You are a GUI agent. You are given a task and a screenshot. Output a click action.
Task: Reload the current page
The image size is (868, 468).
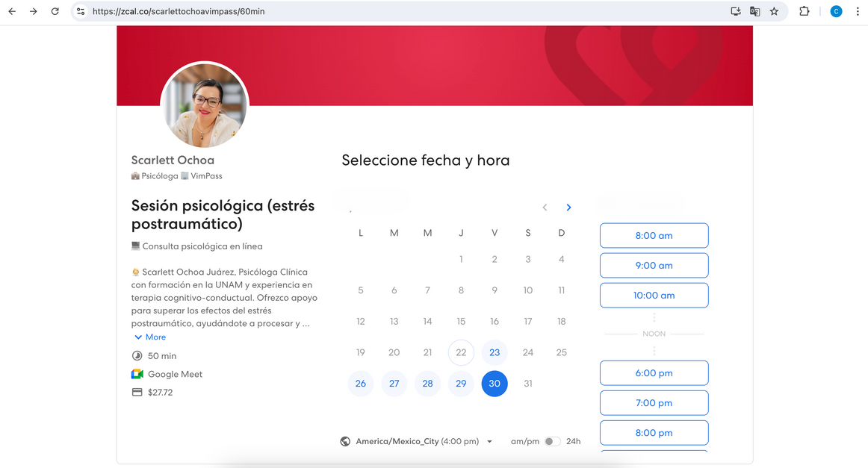click(x=55, y=11)
